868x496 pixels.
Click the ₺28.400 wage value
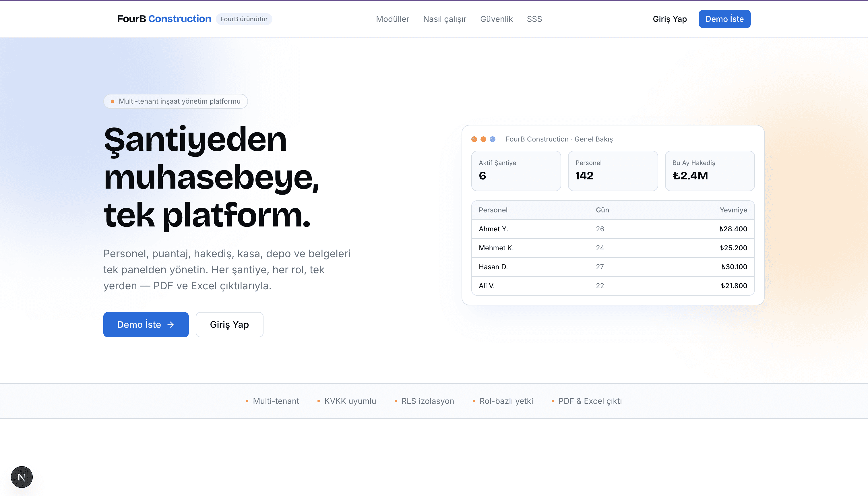coord(733,229)
